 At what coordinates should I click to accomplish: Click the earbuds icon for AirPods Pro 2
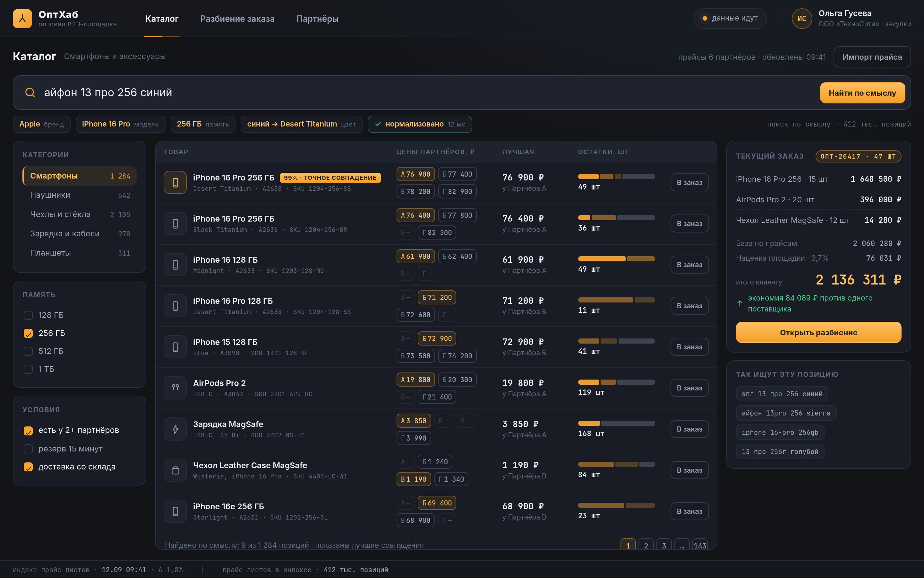pyautogui.click(x=175, y=388)
